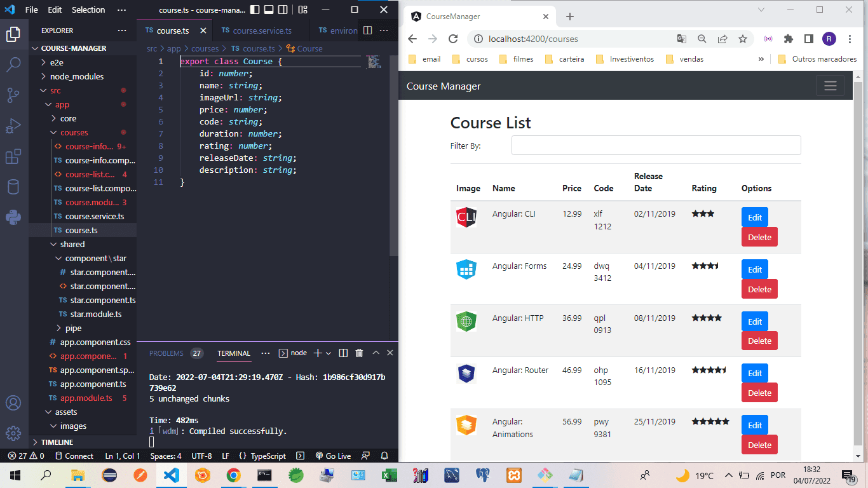The height and width of the screenshot is (488, 868).
Task: Toggle the bottom panel visibility
Action: pyautogui.click(x=269, y=10)
